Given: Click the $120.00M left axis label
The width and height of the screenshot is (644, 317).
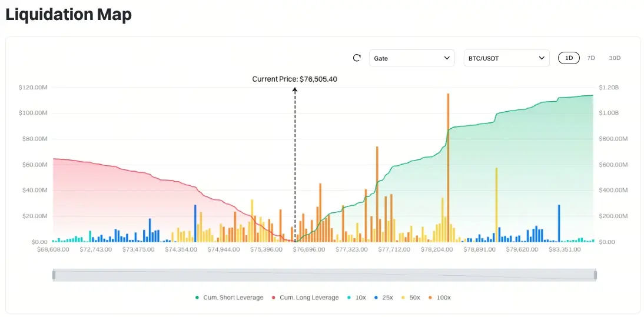Looking at the screenshot, I should tap(34, 88).
